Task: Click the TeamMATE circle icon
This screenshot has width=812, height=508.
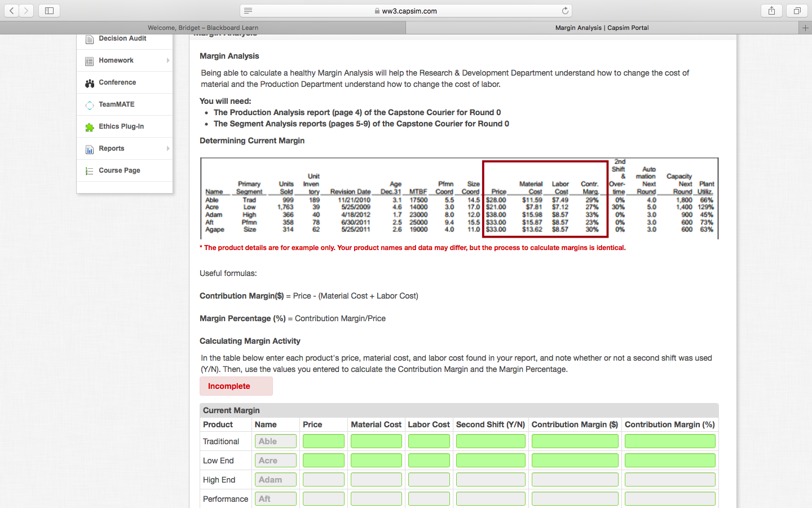Action: (x=90, y=104)
